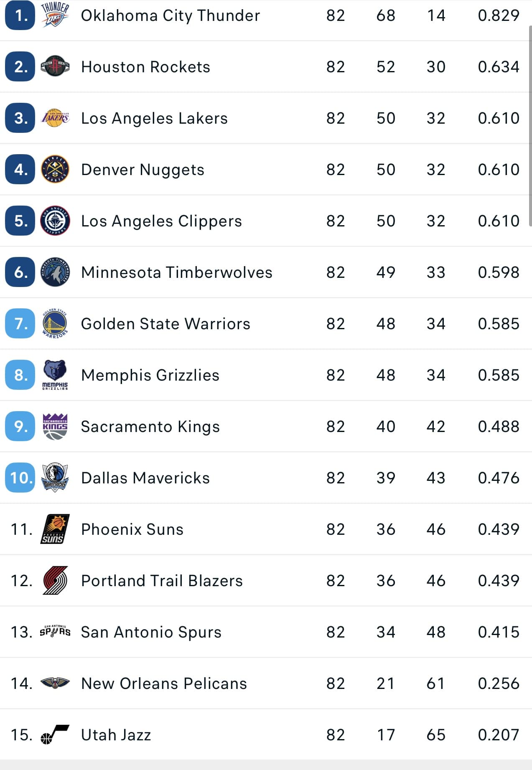Tap the Minnesota Timberwolves logo

tap(55, 272)
